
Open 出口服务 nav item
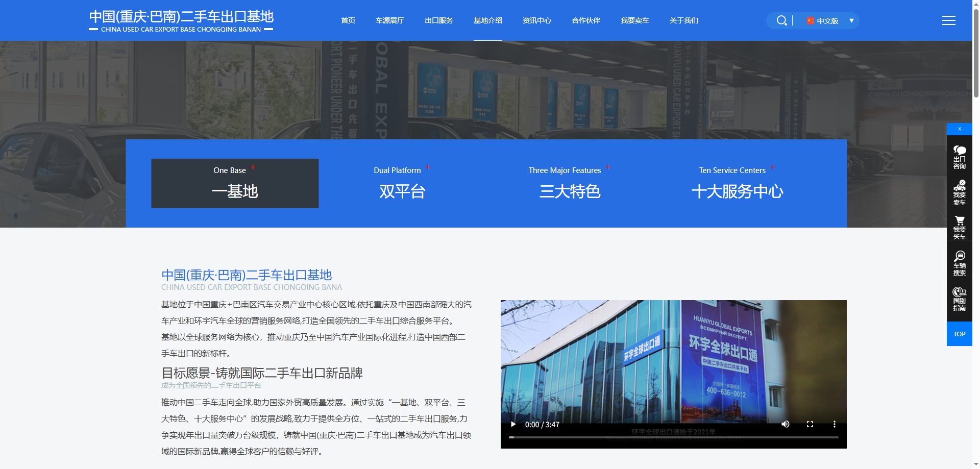[439, 20]
